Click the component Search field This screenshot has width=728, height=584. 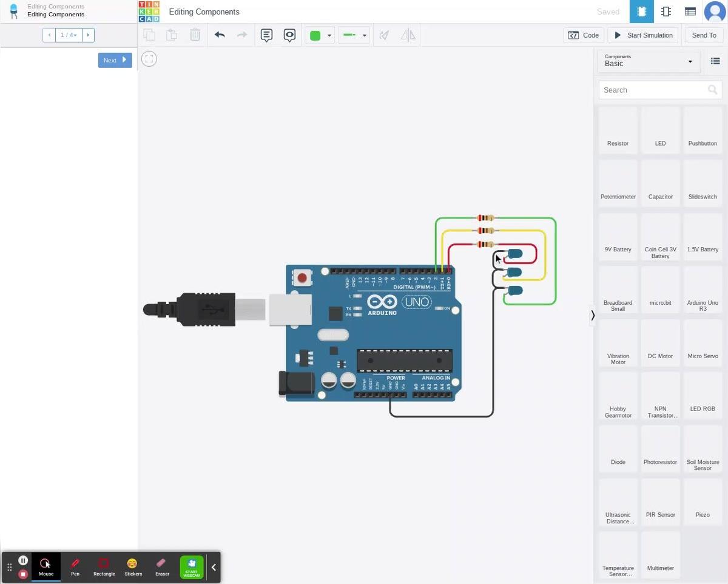click(661, 90)
